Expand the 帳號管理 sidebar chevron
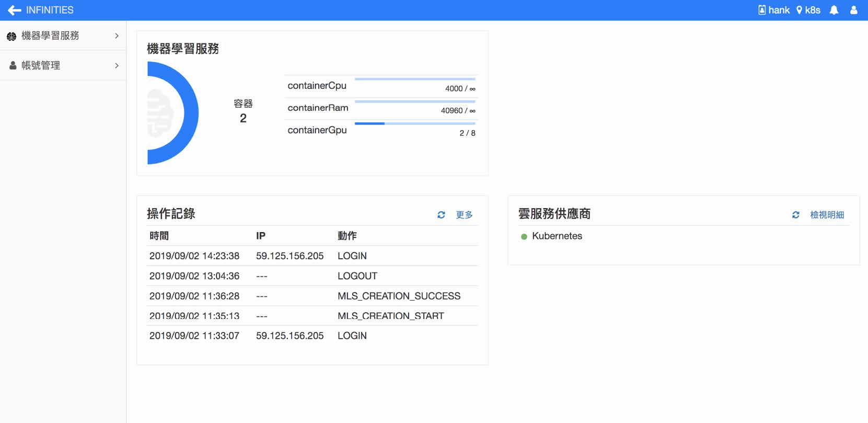 (x=117, y=65)
